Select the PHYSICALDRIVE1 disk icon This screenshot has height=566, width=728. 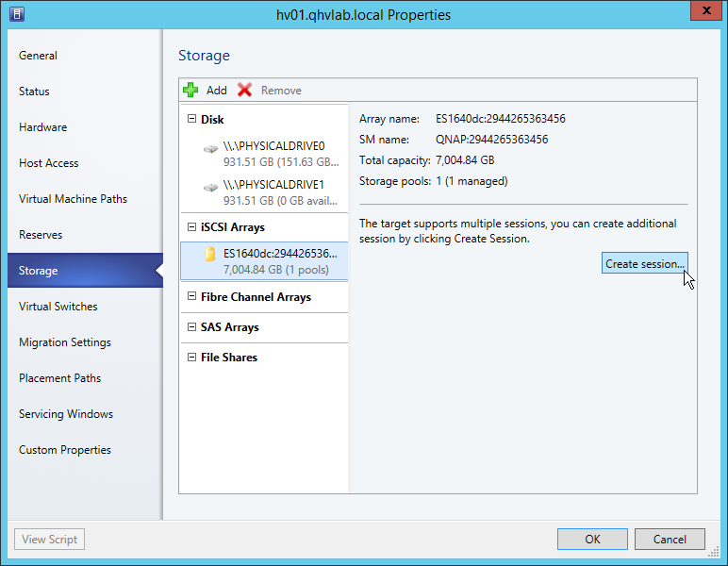point(210,187)
